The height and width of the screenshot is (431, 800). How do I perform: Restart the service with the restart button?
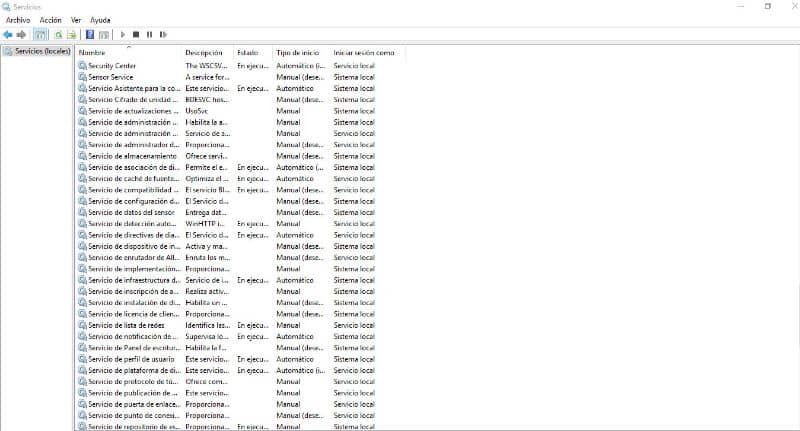[163, 35]
